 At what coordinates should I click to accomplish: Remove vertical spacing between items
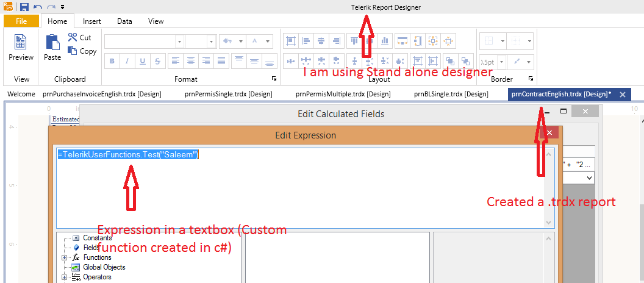(x=400, y=61)
